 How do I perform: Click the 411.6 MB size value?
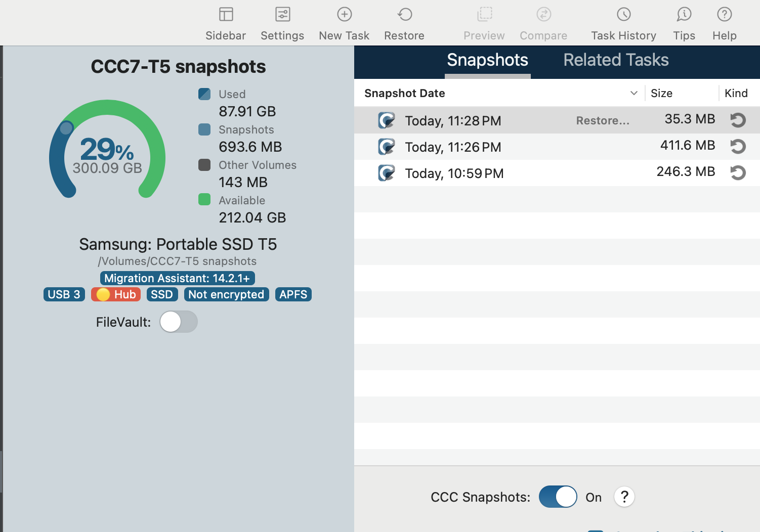coord(688,145)
